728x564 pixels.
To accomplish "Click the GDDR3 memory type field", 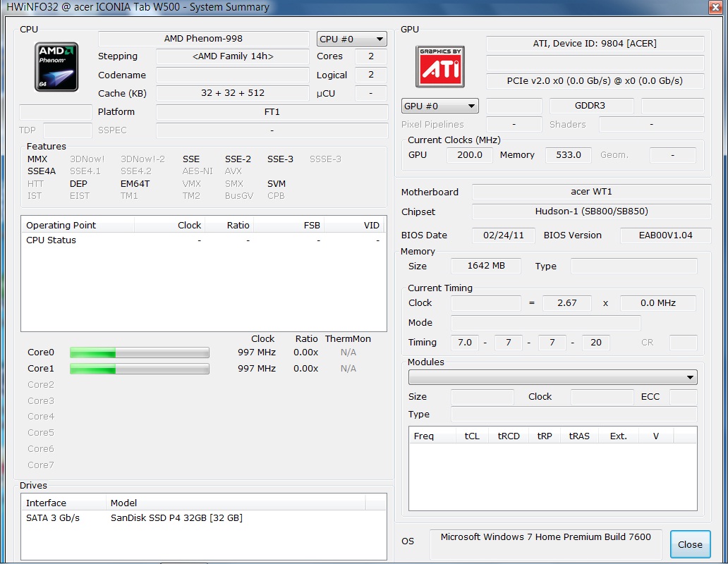I will click(x=591, y=106).
